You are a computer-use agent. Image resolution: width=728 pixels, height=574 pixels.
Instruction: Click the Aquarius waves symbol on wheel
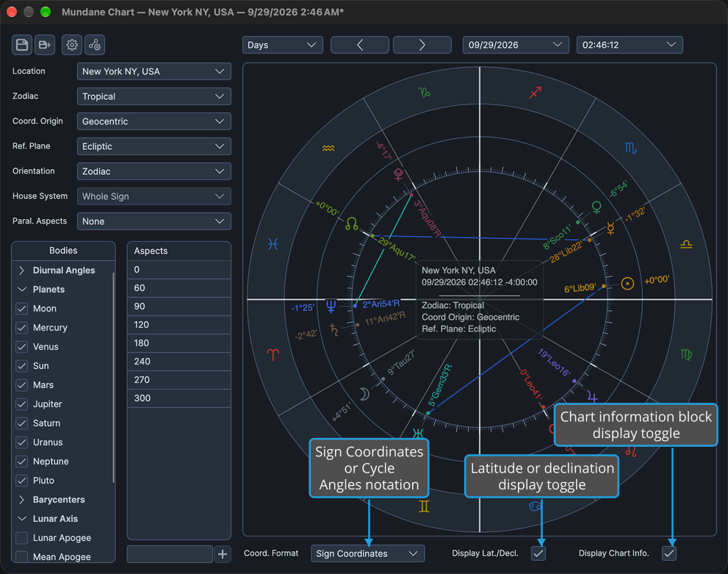tap(328, 148)
